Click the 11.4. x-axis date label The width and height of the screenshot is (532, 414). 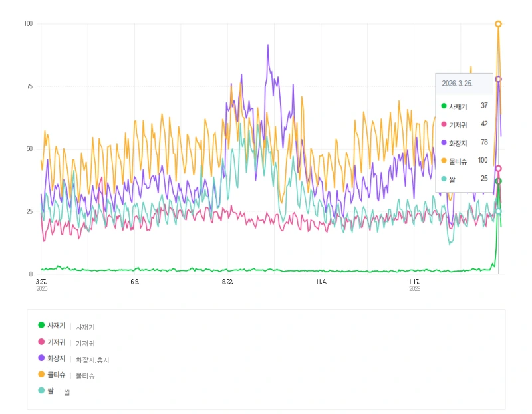click(321, 282)
